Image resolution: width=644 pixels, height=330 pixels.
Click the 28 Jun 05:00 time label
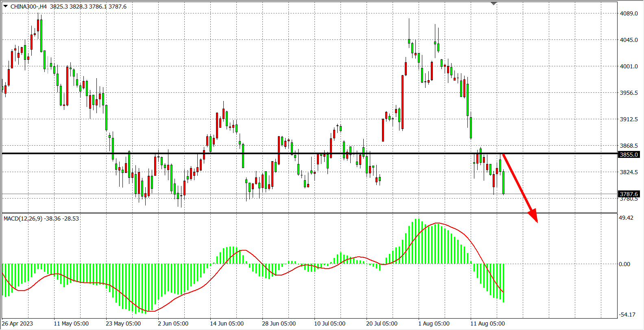point(279,323)
